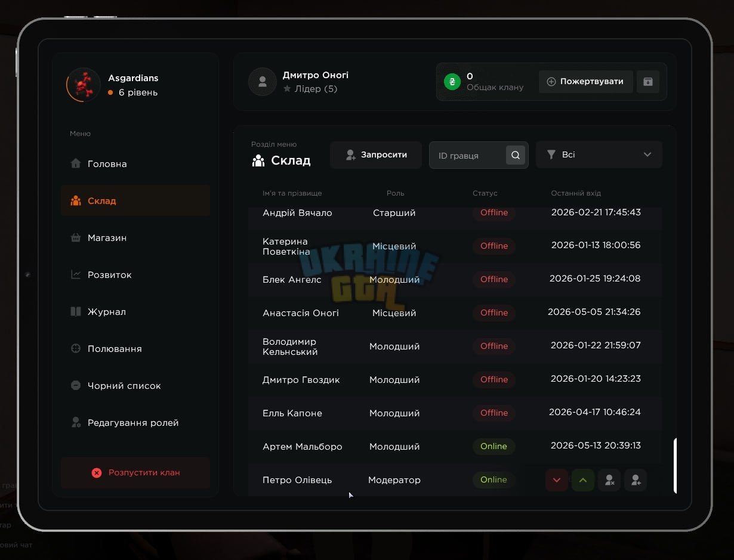Viewport: 734px width, 560px height.
Task: Open the Редагування ролей section
Action: click(135, 422)
